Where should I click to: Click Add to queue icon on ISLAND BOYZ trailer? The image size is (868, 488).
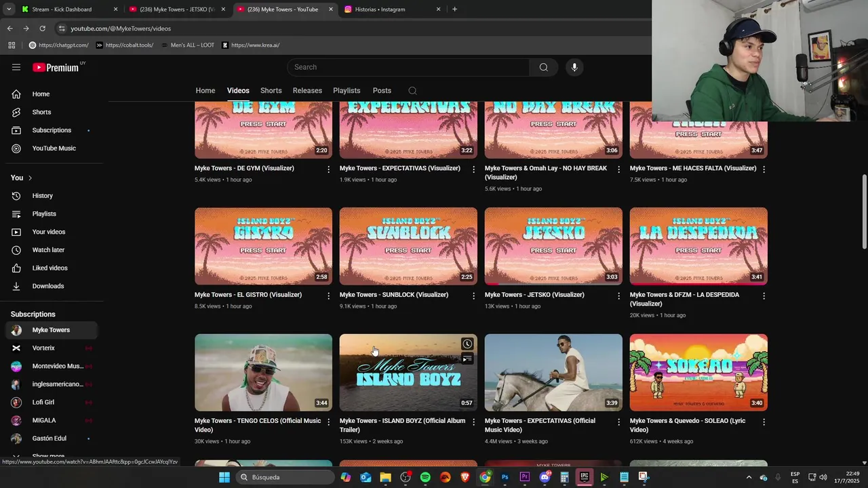tap(467, 359)
